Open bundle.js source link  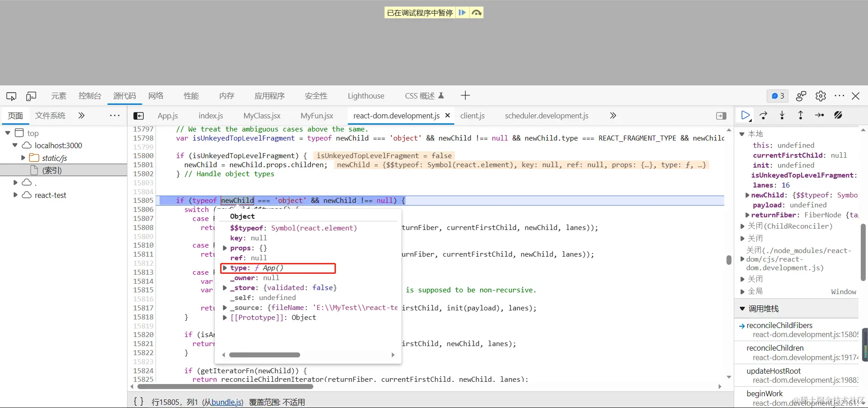[226, 402]
